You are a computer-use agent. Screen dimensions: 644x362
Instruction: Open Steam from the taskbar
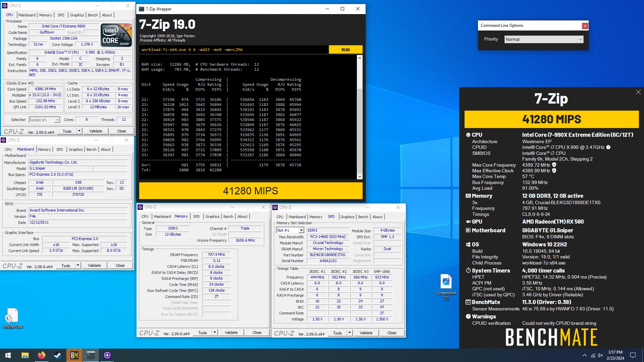[x=58, y=355]
